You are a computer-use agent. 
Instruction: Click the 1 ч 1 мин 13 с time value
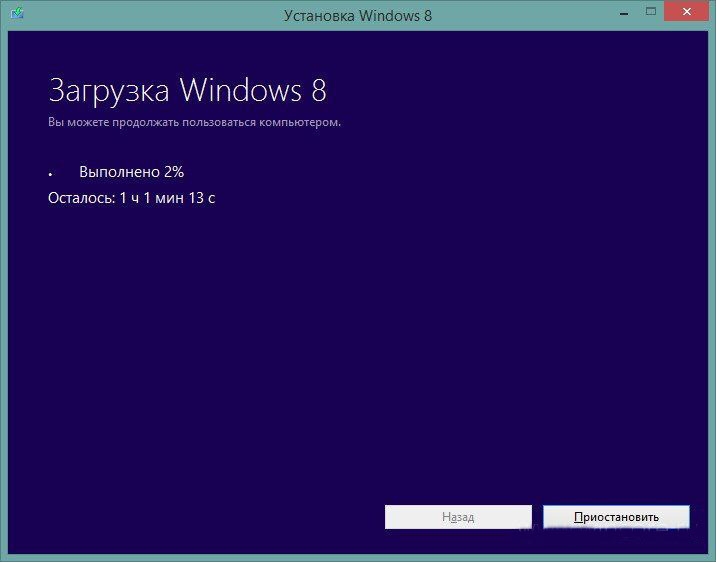167,198
